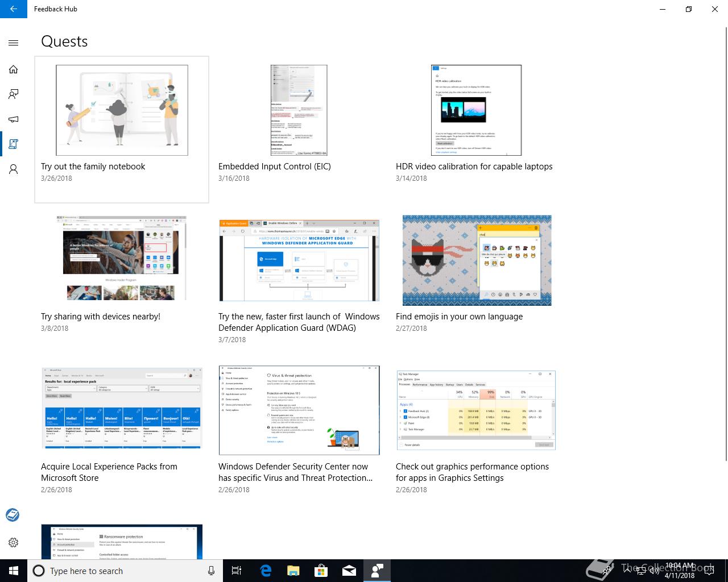Open the Profile person icon
728x582 pixels.
click(14, 169)
